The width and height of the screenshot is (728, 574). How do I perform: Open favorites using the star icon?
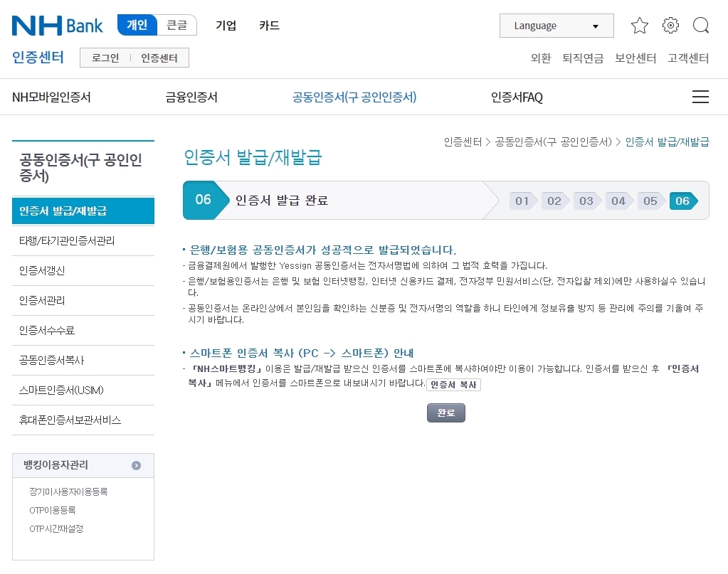(x=639, y=25)
